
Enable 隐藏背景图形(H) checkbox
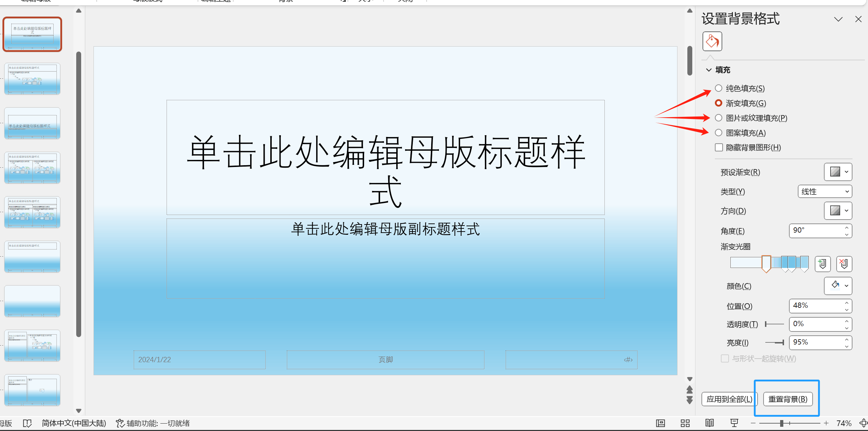(x=718, y=148)
